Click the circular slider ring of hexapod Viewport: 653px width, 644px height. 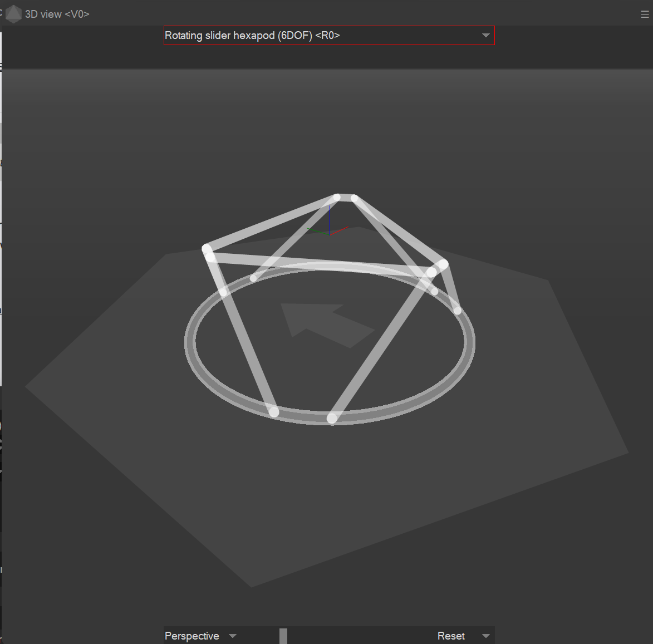tap(330, 343)
